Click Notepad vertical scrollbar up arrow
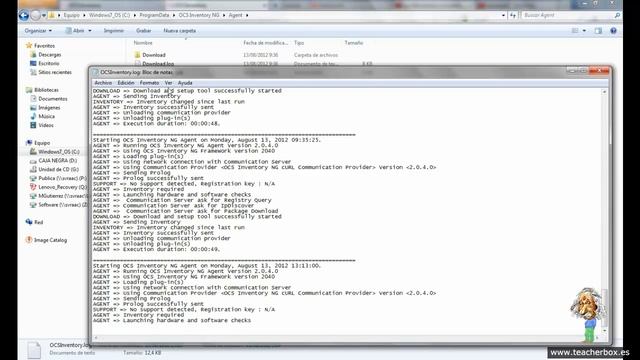 pos(604,92)
